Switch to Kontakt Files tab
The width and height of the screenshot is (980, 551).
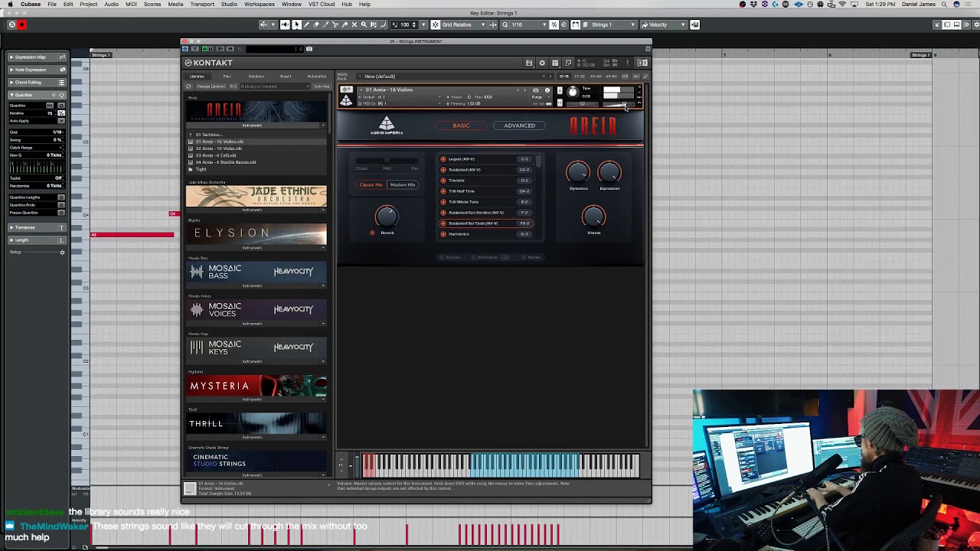click(227, 77)
